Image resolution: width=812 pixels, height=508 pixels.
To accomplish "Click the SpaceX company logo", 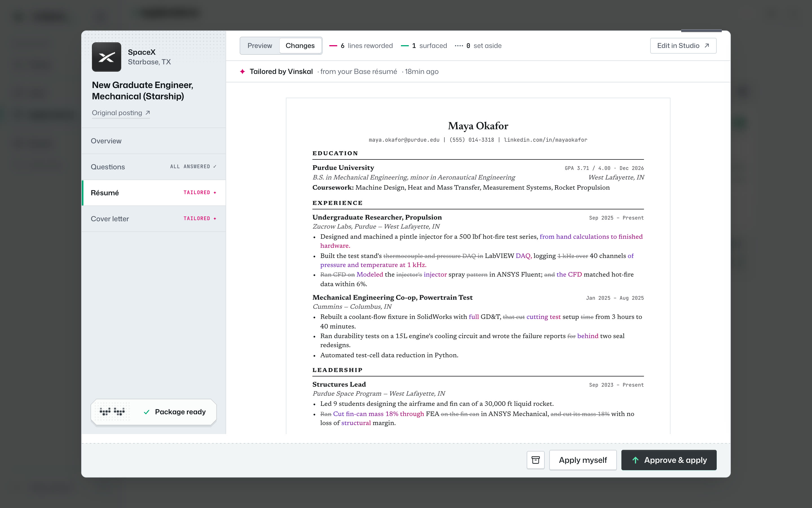I will (x=106, y=57).
